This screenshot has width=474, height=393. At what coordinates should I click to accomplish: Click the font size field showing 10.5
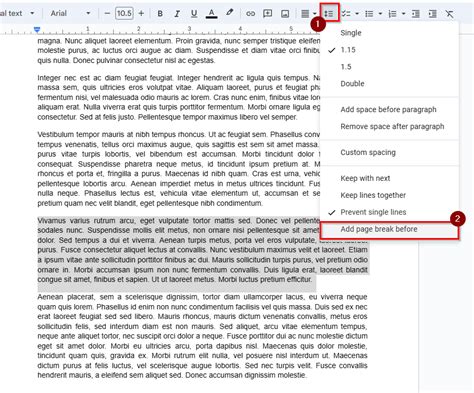(124, 13)
